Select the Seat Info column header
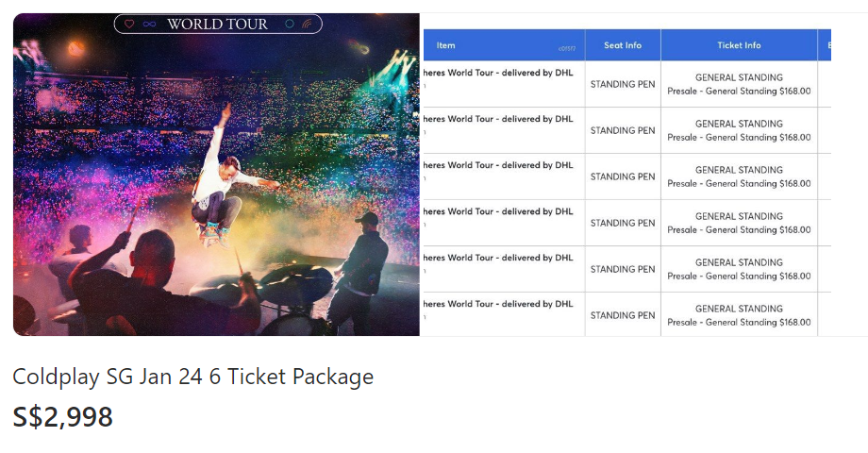Image resolution: width=868 pixels, height=453 pixels. 623,45
